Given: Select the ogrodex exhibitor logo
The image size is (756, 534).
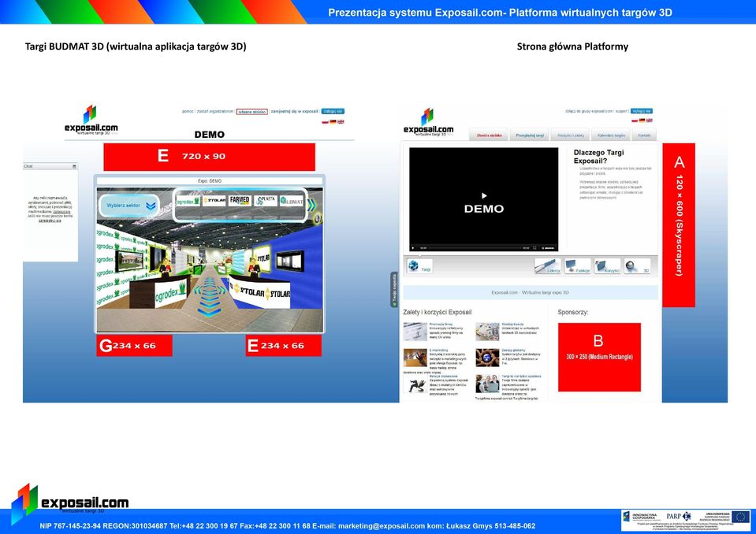Looking at the screenshot, I should tap(188, 200).
